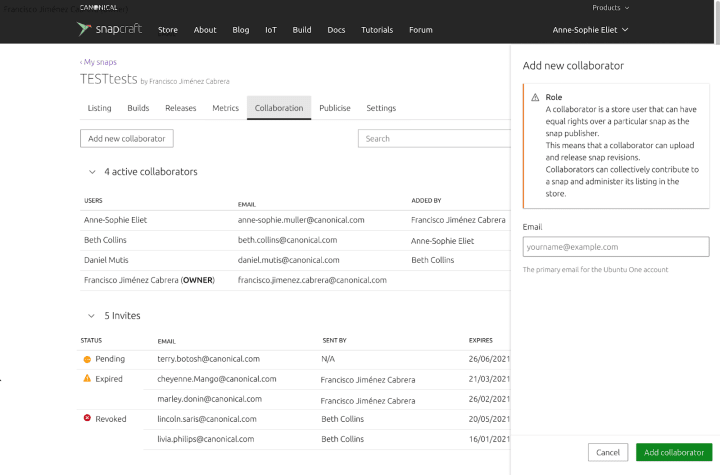Click the Snapcraft logo
This screenshot has width=720, height=475.
tap(109, 29)
